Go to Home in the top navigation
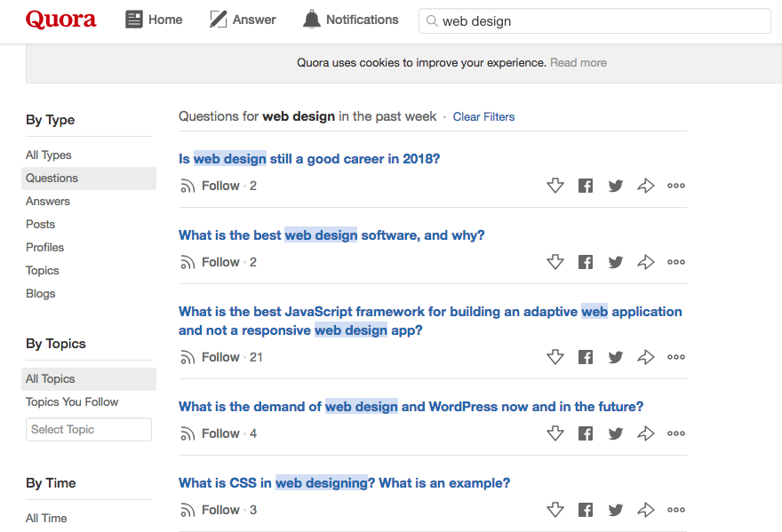Viewport: 782px width, 532px height. [x=154, y=20]
